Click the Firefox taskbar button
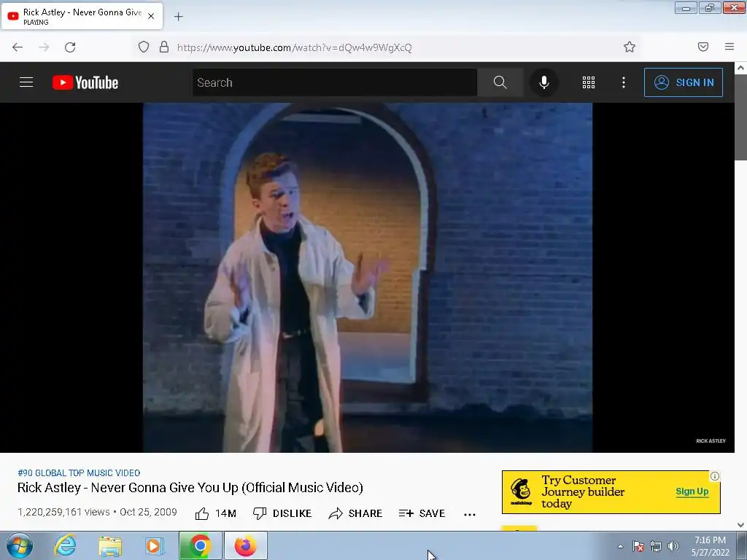This screenshot has height=560, width=747. (245, 545)
